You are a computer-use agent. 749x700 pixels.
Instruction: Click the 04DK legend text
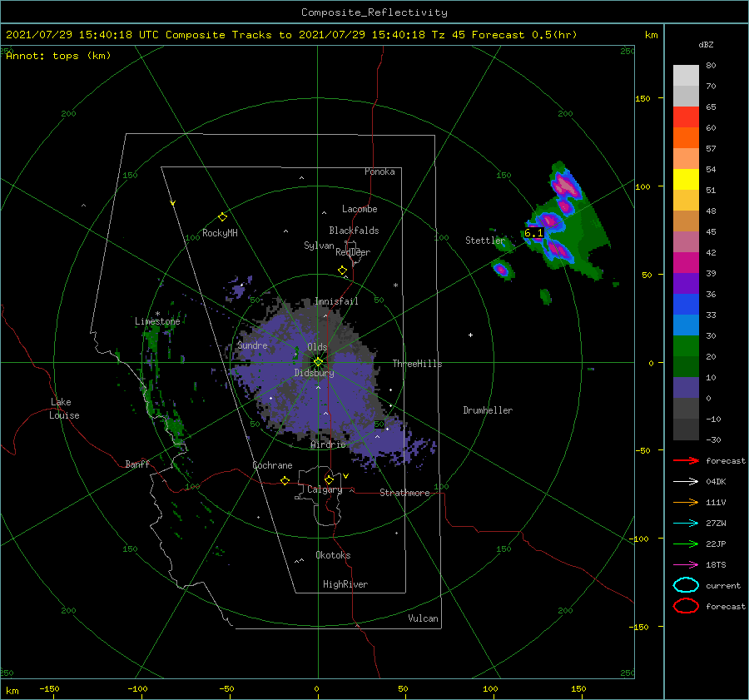[716, 482]
